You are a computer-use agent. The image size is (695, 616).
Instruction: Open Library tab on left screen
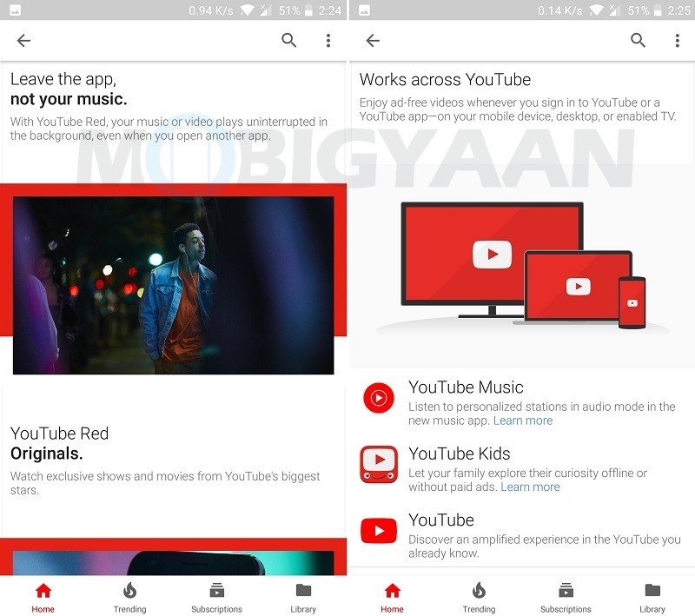tap(303, 598)
